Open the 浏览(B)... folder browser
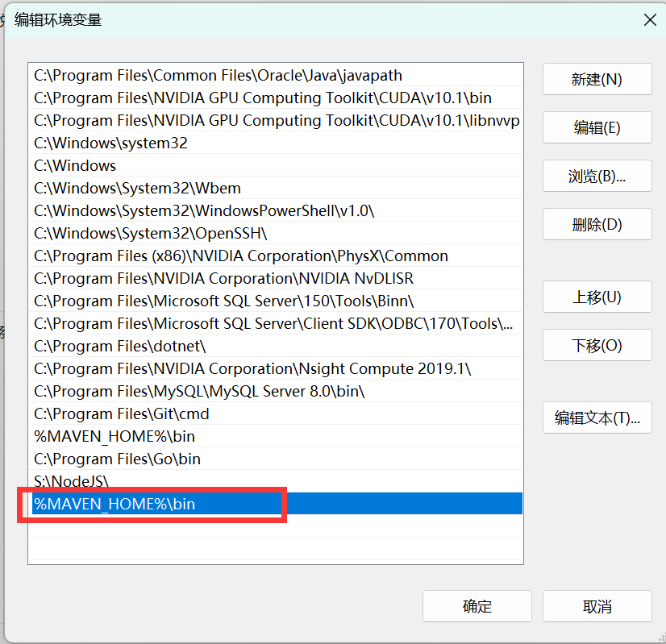 [597, 176]
